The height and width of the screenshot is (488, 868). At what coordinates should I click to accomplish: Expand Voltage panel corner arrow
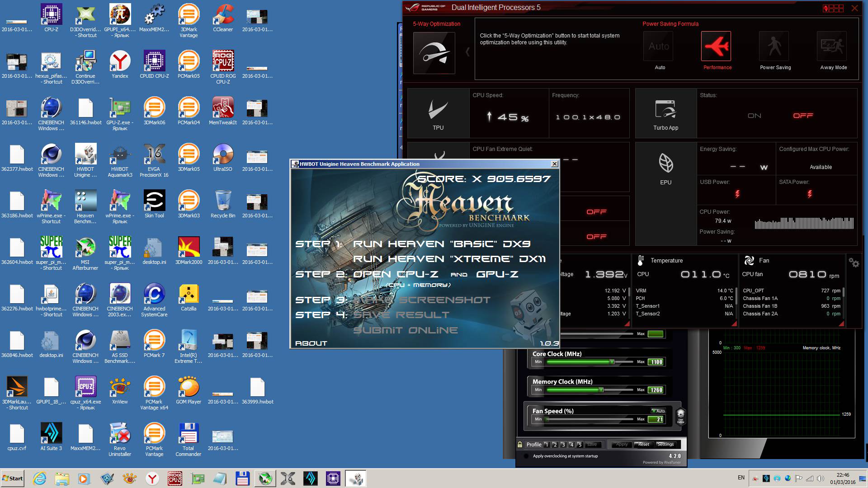tap(627, 324)
